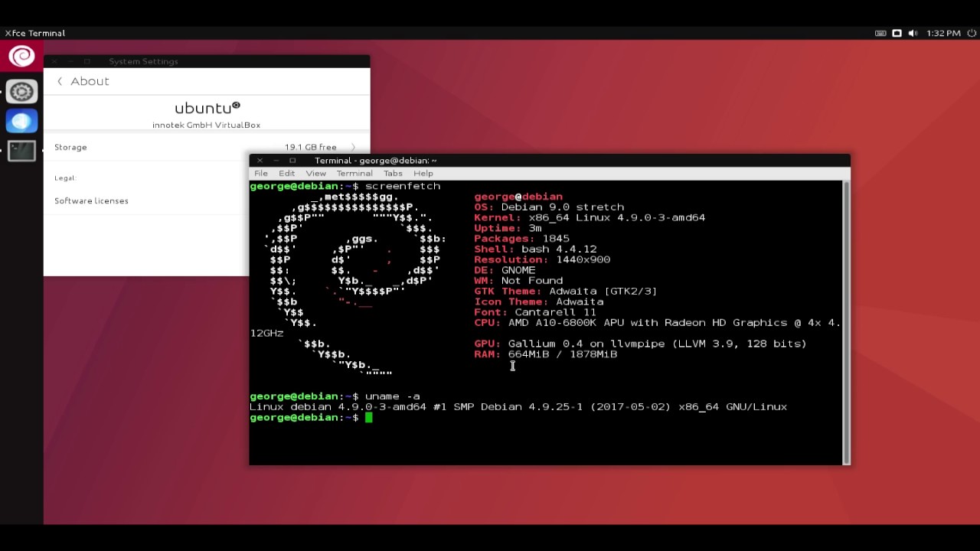Open the Debian swirl launcher icon
This screenshot has height=551, width=980.
coord(21,56)
